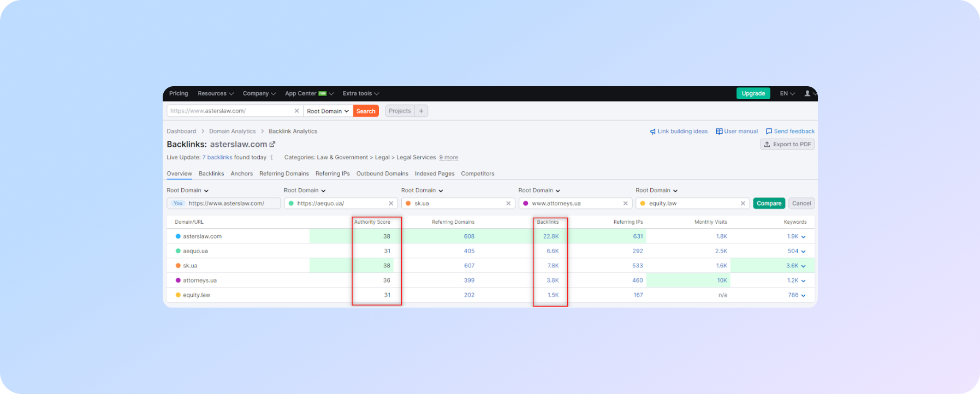Show 9 more categories

(448, 158)
